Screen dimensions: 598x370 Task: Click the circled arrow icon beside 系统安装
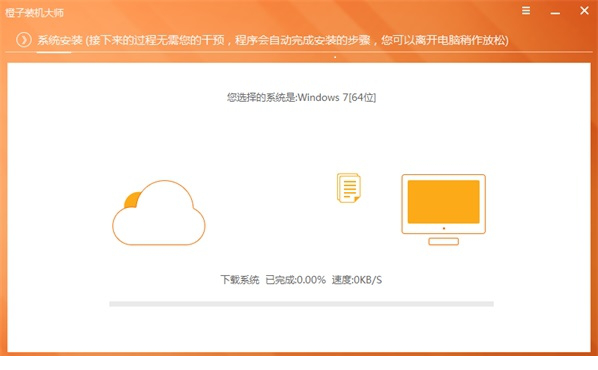tap(24, 40)
